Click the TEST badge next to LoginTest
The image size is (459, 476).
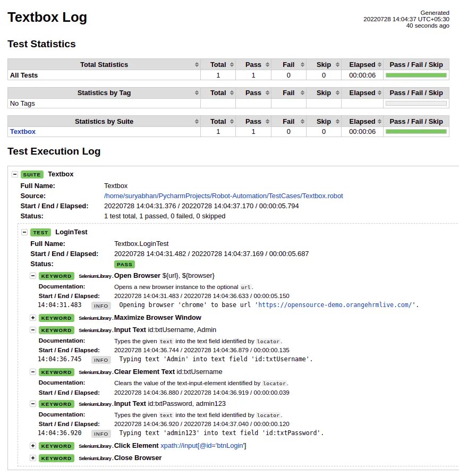pyautogui.click(x=40, y=232)
